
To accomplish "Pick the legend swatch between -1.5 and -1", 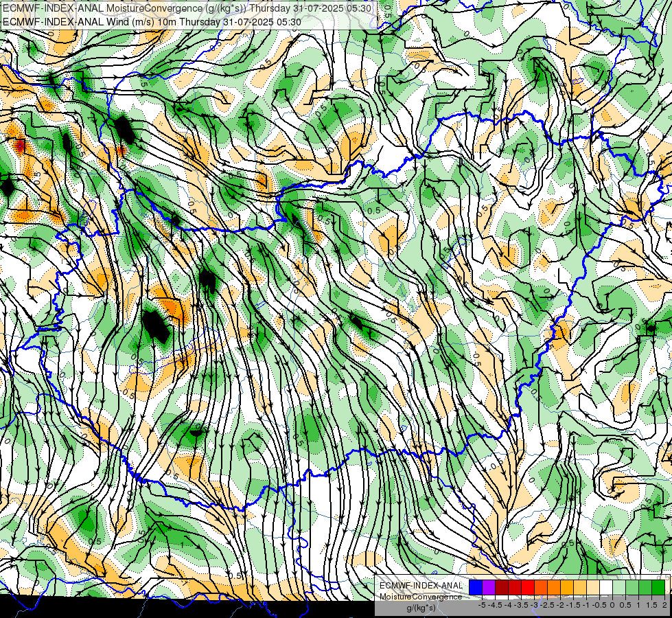I will click(x=580, y=587).
